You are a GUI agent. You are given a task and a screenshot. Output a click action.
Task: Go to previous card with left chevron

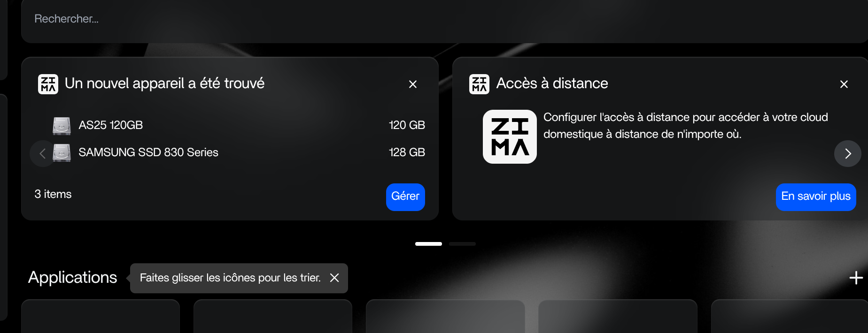(42, 153)
